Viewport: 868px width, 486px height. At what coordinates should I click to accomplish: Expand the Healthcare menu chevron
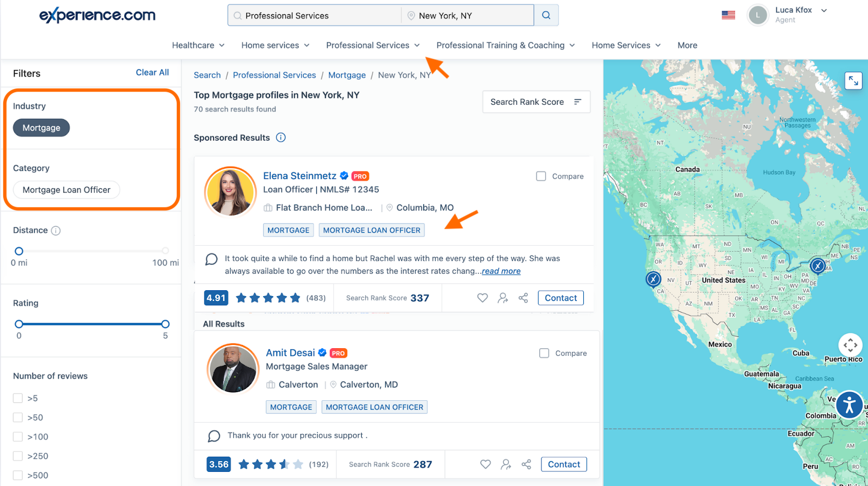(222, 46)
